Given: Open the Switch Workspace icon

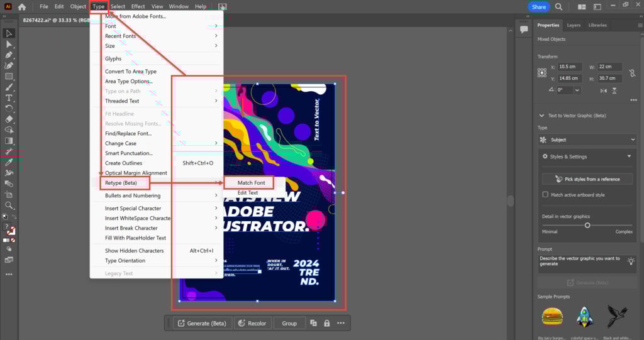Looking at the screenshot, I should pyautogui.click(x=597, y=6).
